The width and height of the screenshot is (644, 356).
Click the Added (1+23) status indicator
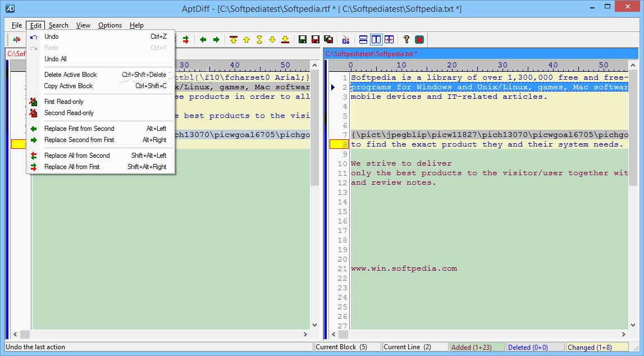point(477,348)
